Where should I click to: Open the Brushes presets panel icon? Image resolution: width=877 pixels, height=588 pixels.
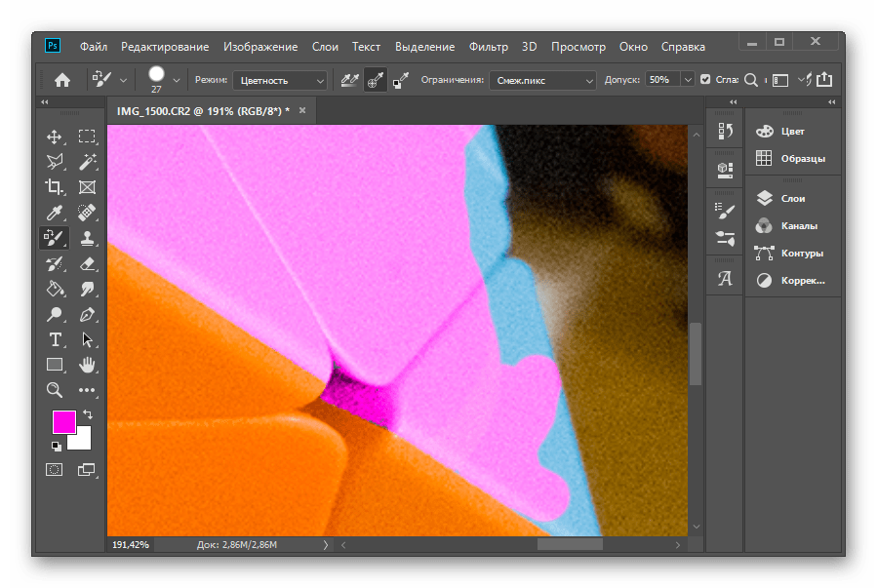(x=726, y=239)
